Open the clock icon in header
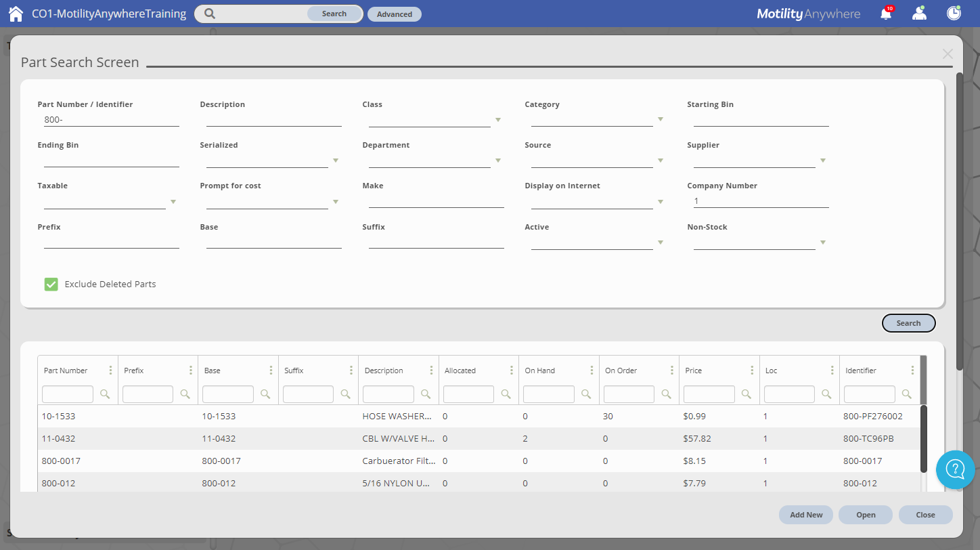This screenshot has width=980, height=550. point(954,13)
